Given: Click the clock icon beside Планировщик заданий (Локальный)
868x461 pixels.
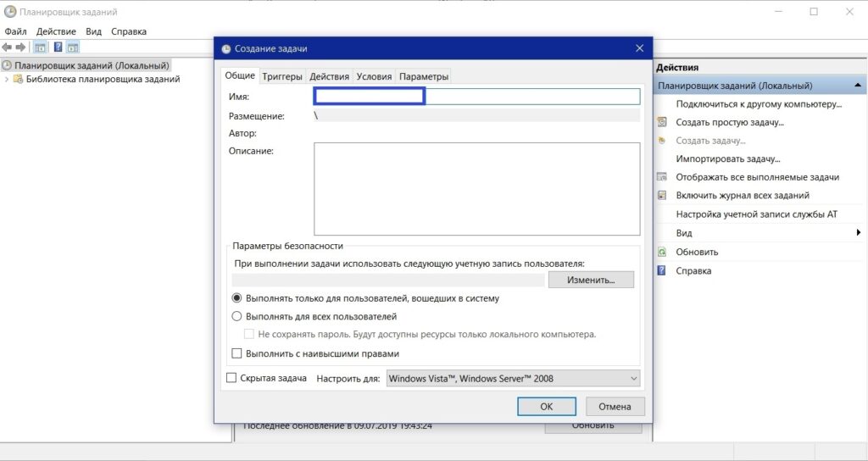Looking at the screenshot, I should [7, 65].
